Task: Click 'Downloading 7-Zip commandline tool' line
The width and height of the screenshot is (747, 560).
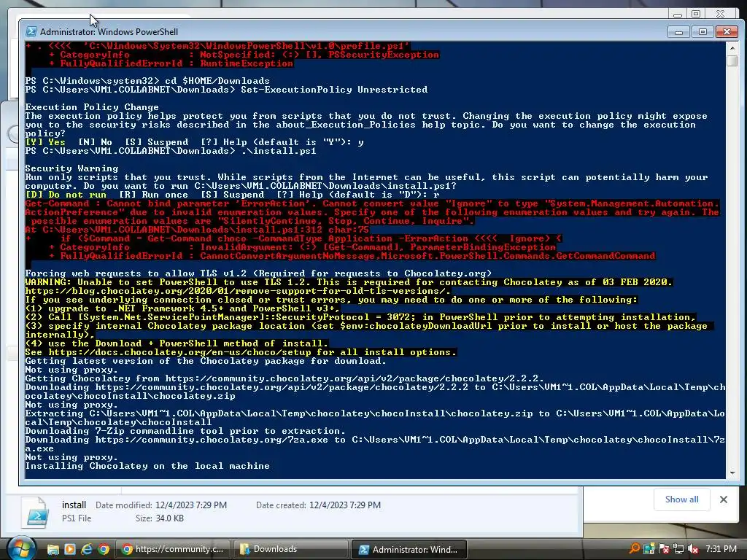Action: (185, 431)
